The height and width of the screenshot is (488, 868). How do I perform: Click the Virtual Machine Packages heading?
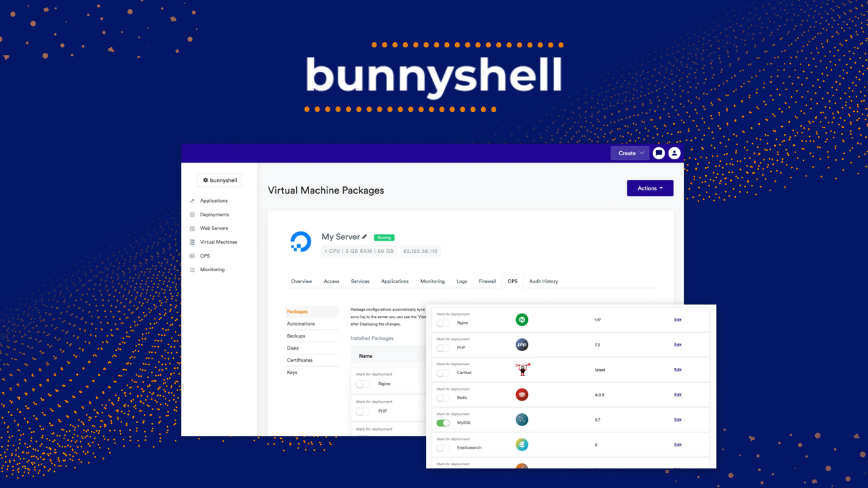pyautogui.click(x=326, y=190)
